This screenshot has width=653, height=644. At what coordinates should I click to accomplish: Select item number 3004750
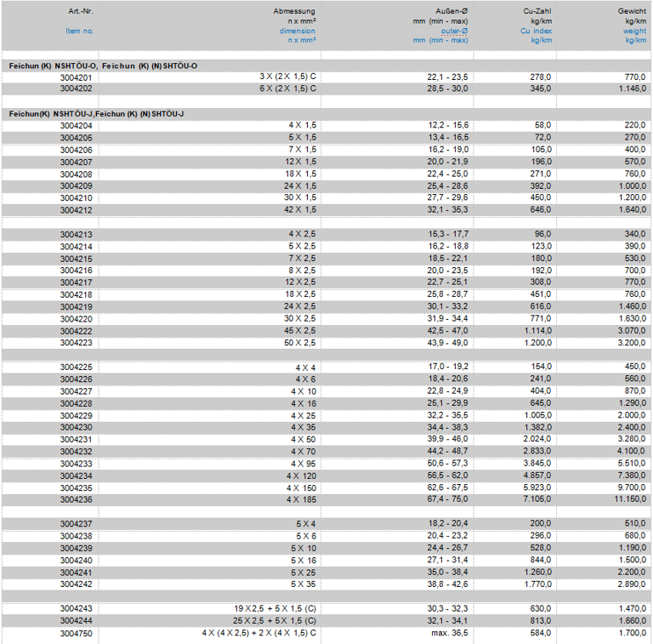[x=76, y=634]
